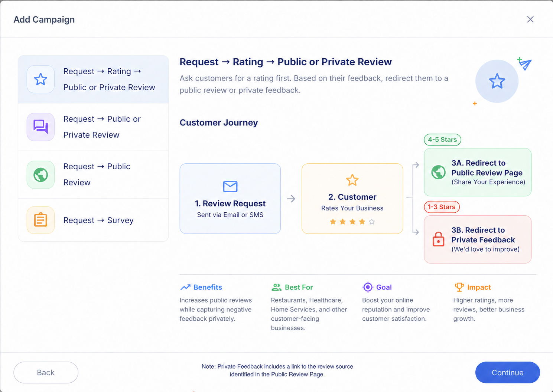Click the large star circle illustration
The height and width of the screenshot is (392, 553).
tap(497, 81)
